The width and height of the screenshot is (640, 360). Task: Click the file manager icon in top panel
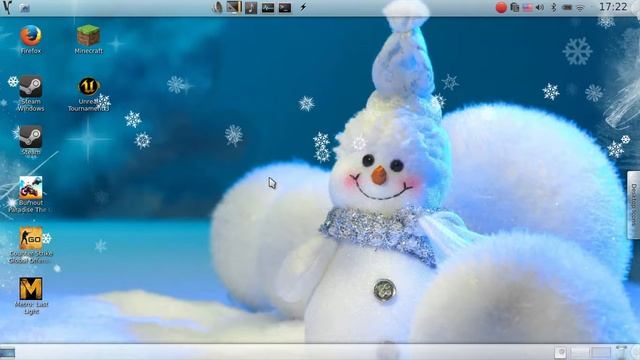click(24, 8)
